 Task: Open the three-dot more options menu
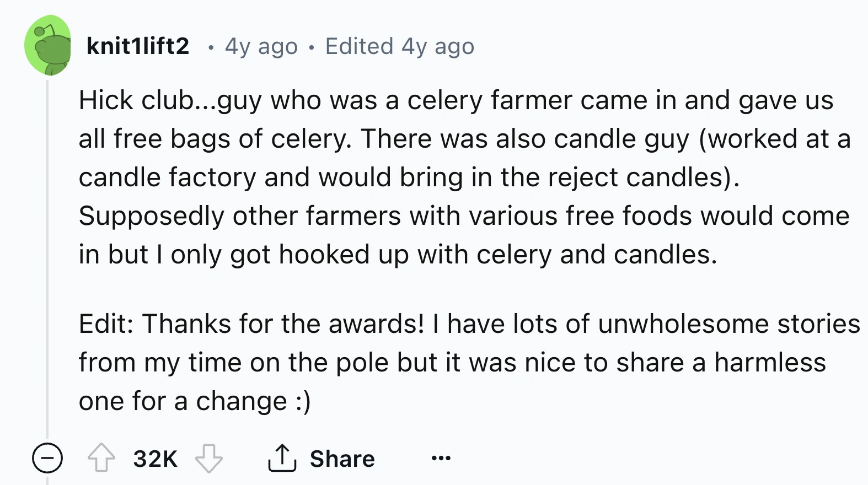[441, 459]
